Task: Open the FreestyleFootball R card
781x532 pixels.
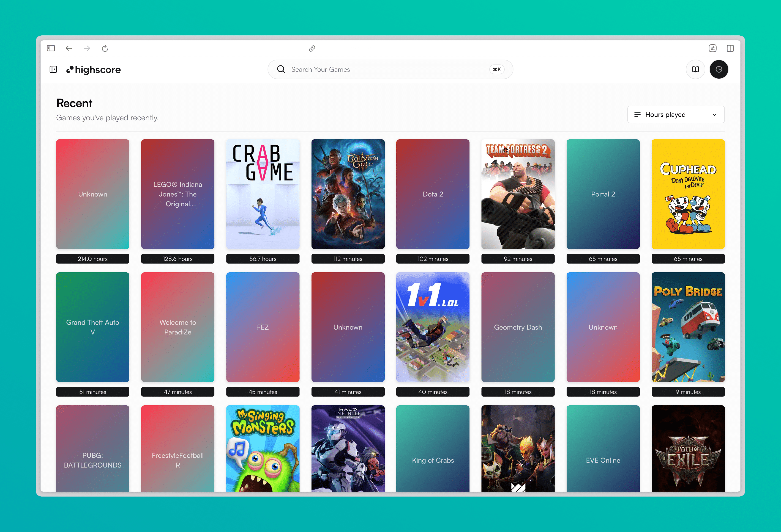Action: point(178,448)
